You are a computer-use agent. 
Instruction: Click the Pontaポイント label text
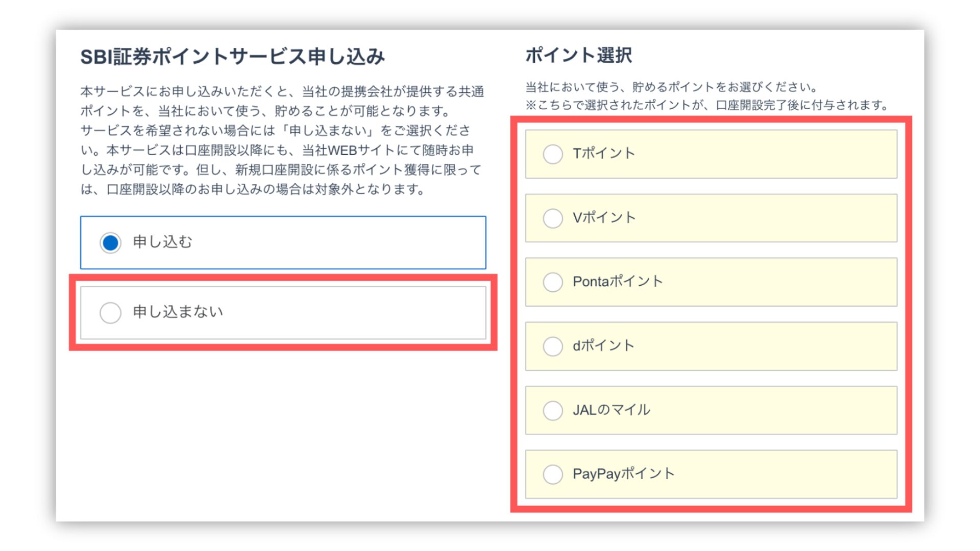[618, 282]
